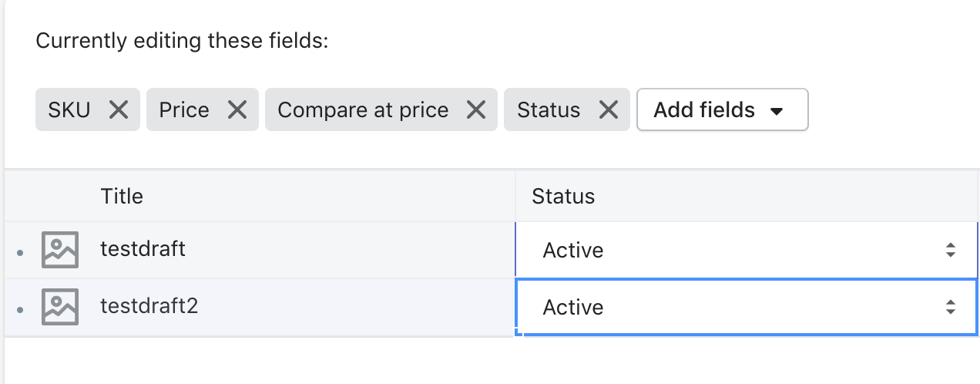This screenshot has height=384, width=980.
Task: Click the 'Currently editing these fields' text
Action: point(182,41)
